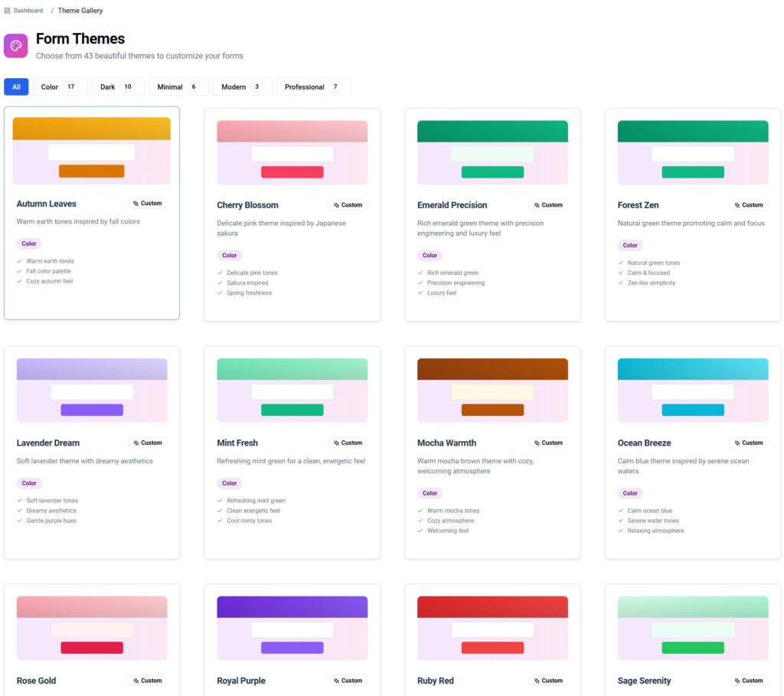784x696 pixels.
Task: Click the Custom badge on Cherry Blossom
Action: coord(348,205)
